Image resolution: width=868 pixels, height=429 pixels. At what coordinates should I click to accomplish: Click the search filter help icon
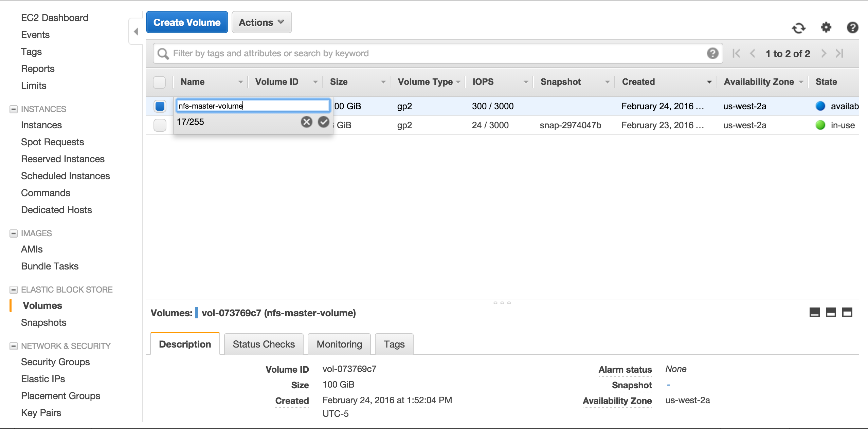712,53
